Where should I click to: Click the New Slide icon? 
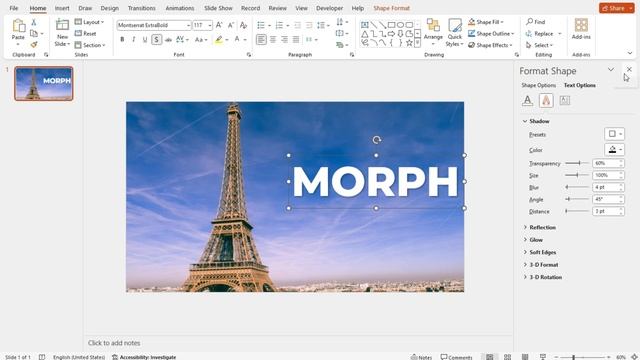[x=62, y=25]
